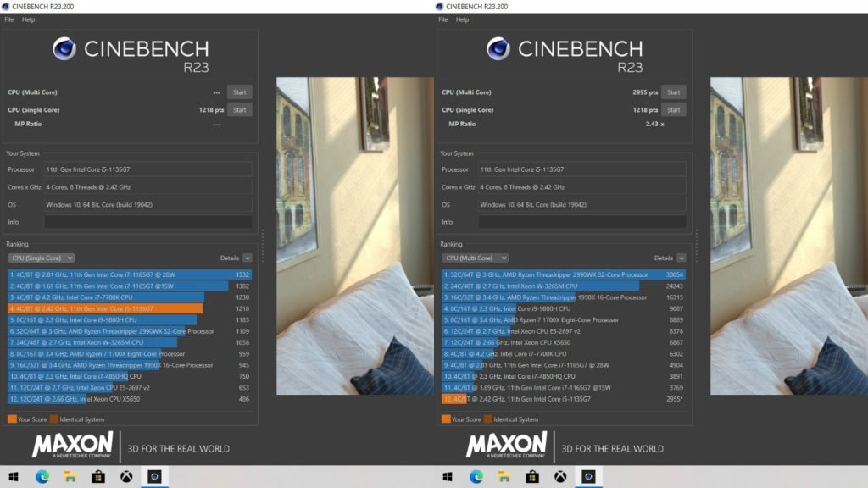Select Xeon X5650 row scoring 486
Viewport: 868px width, 488px height.
click(130, 399)
